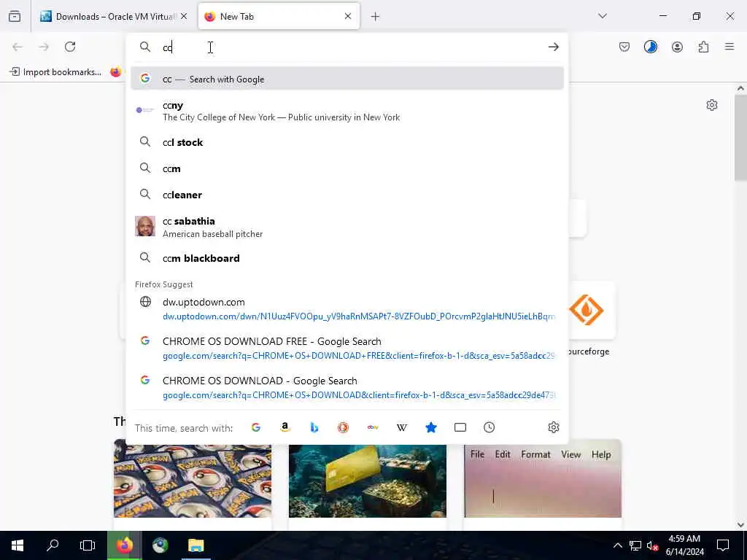The width and height of the screenshot is (747, 560).
Task: Open Windows taskbar search
Action: click(x=53, y=545)
